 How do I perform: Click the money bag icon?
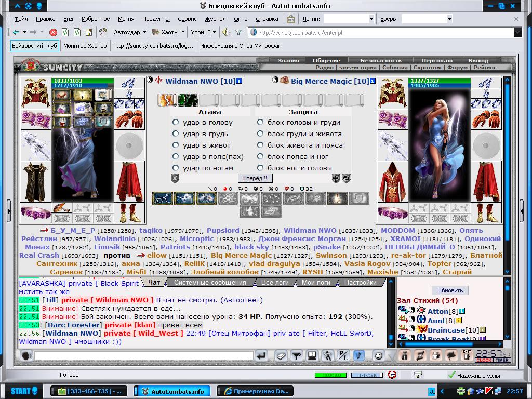(x=404, y=355)
